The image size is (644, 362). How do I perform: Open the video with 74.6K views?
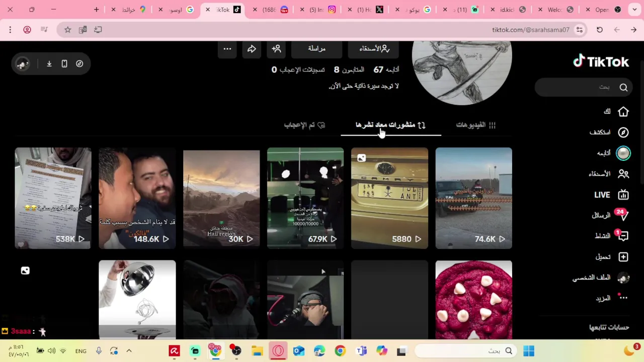(473, 198)
